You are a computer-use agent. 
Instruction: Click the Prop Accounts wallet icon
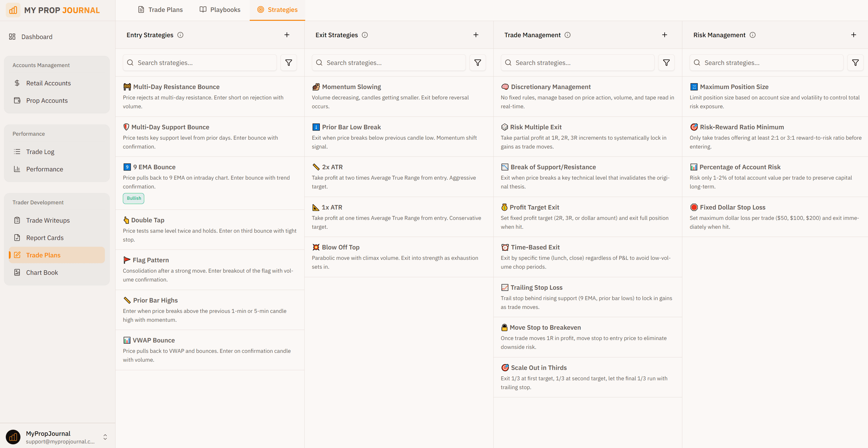coord(17,100)
